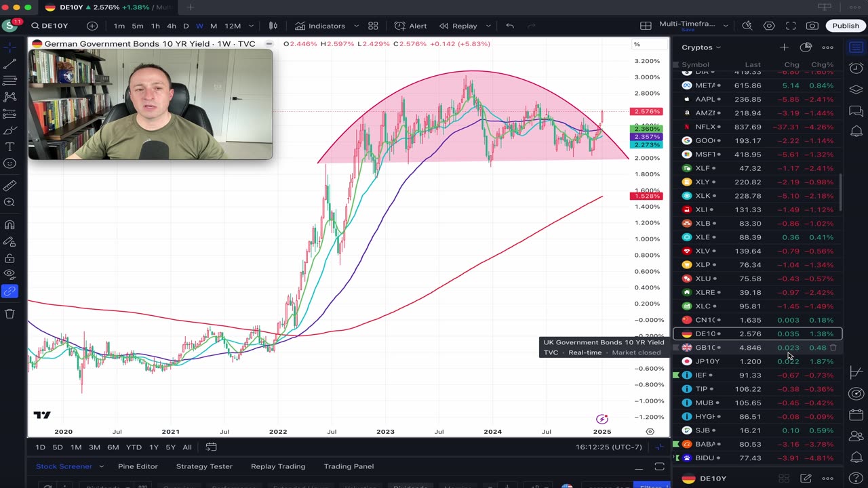Open the alerts clock panel icon
This screenshot has height=488, width=868.
856,68
